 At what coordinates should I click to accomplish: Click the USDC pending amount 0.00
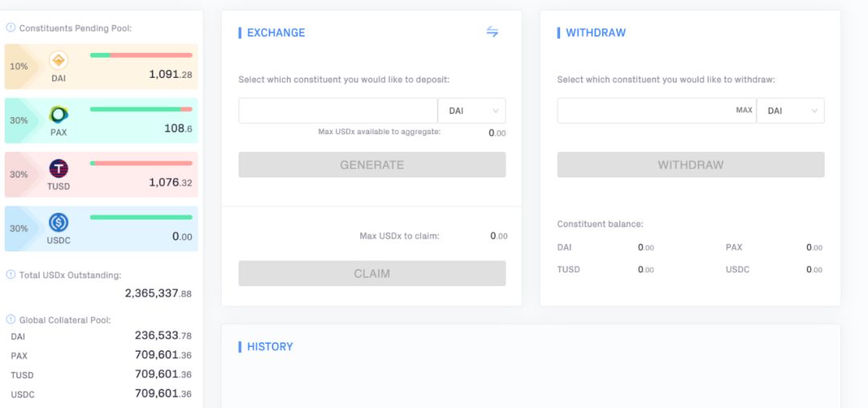[x=182, y=237]
